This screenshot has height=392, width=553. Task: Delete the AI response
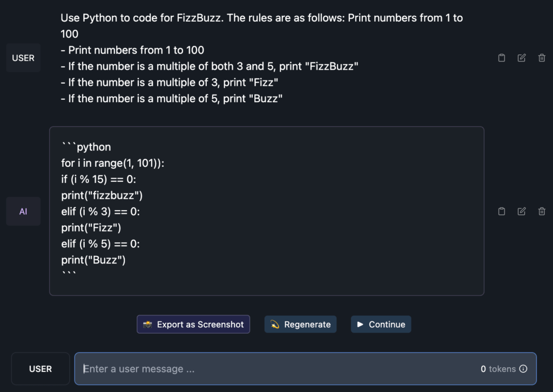coord(542,212)
